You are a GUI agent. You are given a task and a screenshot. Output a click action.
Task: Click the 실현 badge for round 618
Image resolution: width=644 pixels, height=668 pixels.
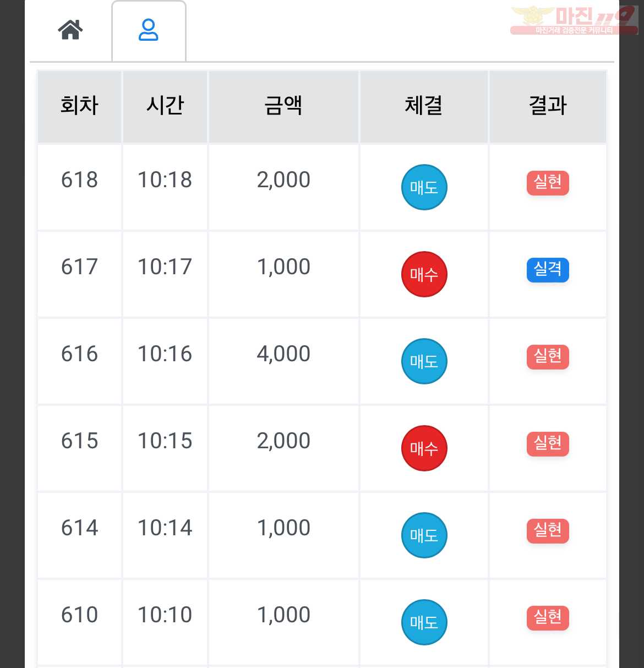coord(548,182)
